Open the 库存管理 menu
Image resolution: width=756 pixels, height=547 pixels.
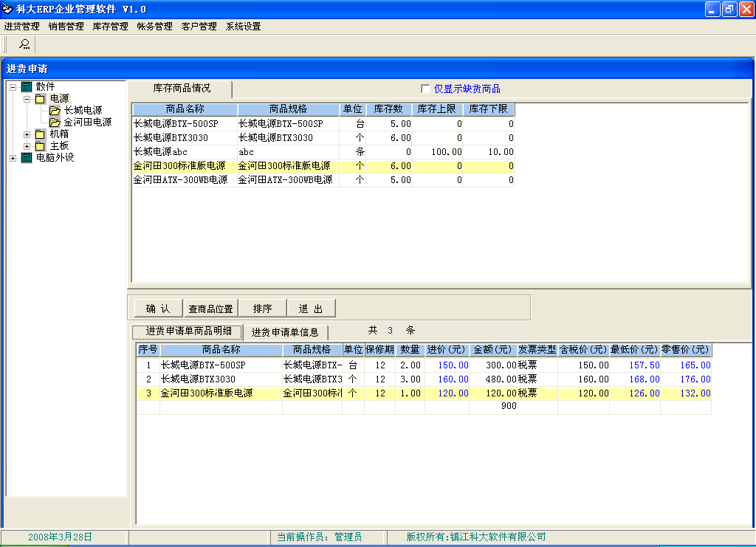click(x=110, y=27)
